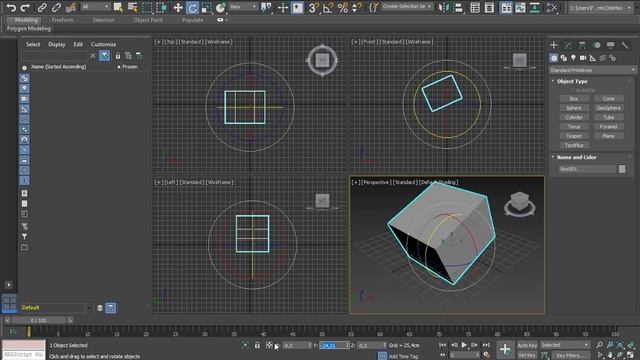The width and height of the screenshot is (640, 360).
Task: Select the Select and Link tool
Action: coord(42,7)
